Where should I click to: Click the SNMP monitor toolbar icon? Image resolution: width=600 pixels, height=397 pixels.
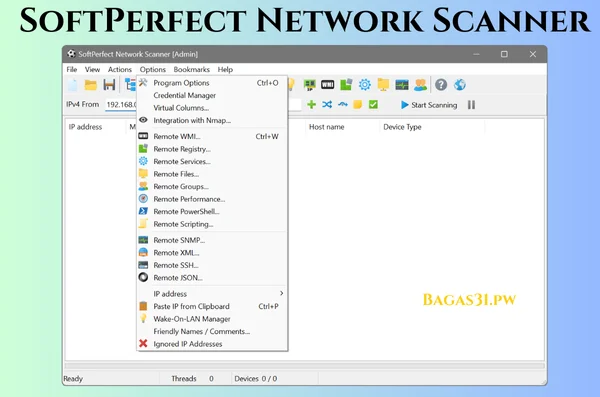[402, 85]
